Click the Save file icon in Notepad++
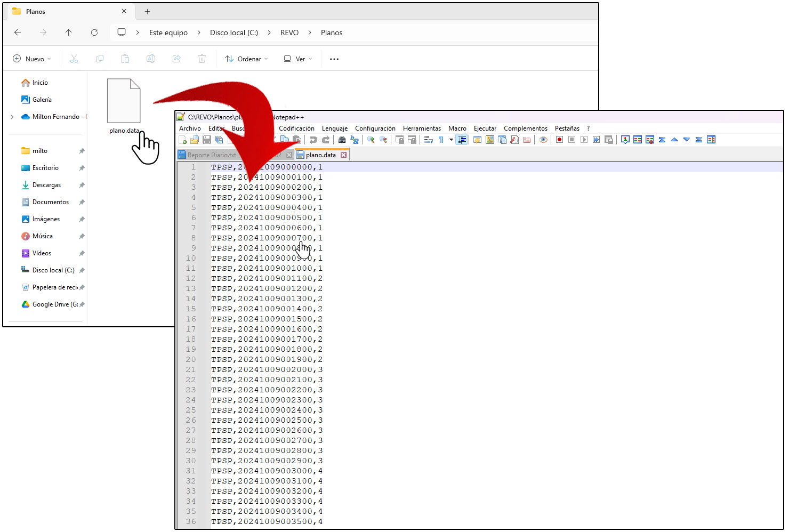The height and width of the screenshot is (532, 805). [207, 140]
